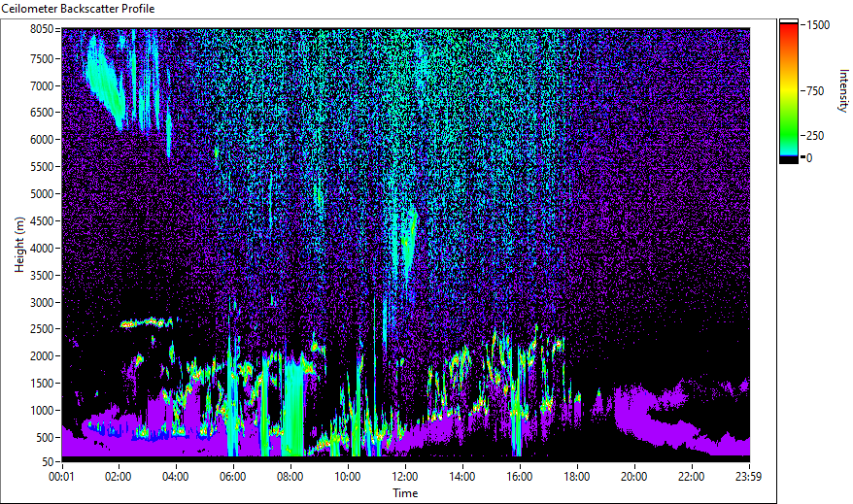This screenshot has width=853, height=504.
Task: Click the Time axis label
Action: tap(405, 493)
